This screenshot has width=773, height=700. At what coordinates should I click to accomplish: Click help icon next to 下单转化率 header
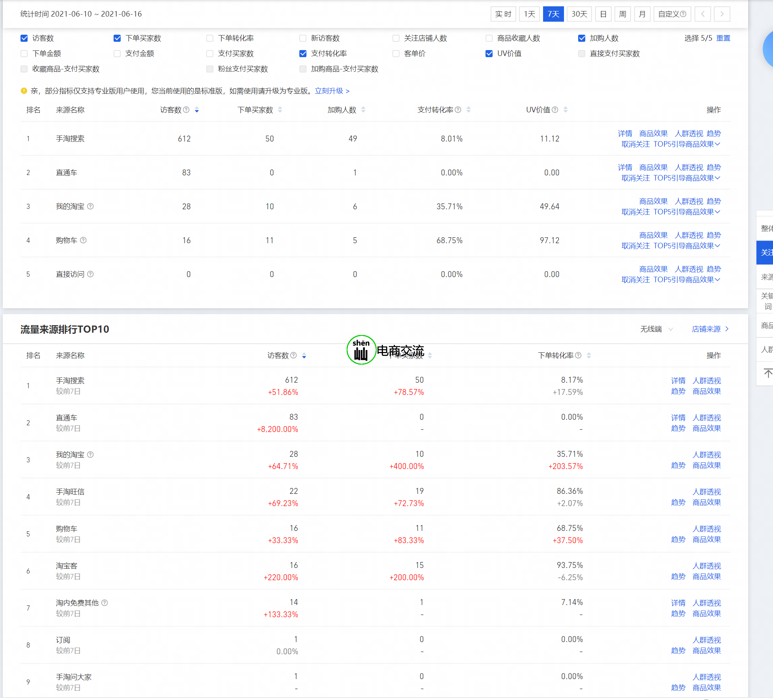pos(578,356)
